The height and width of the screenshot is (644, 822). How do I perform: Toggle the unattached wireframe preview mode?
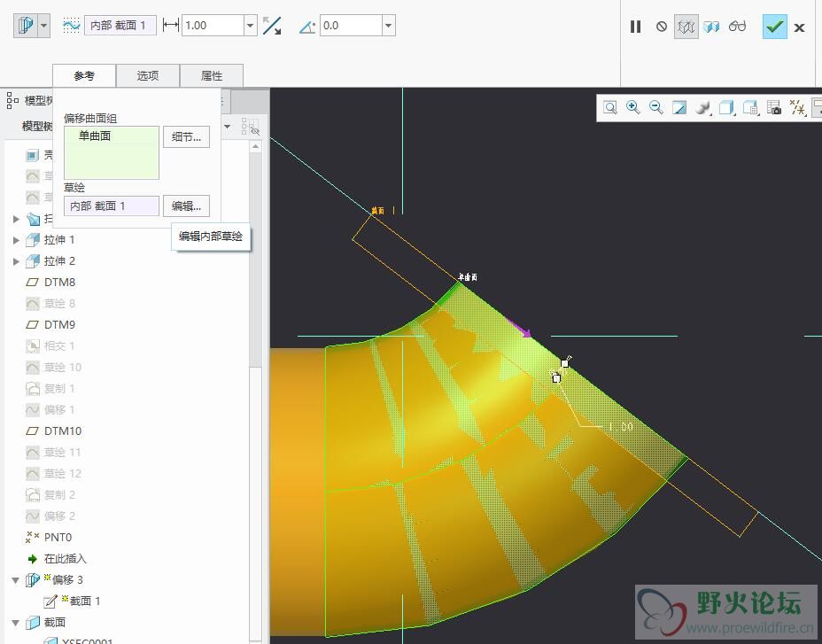coord(686,27)
